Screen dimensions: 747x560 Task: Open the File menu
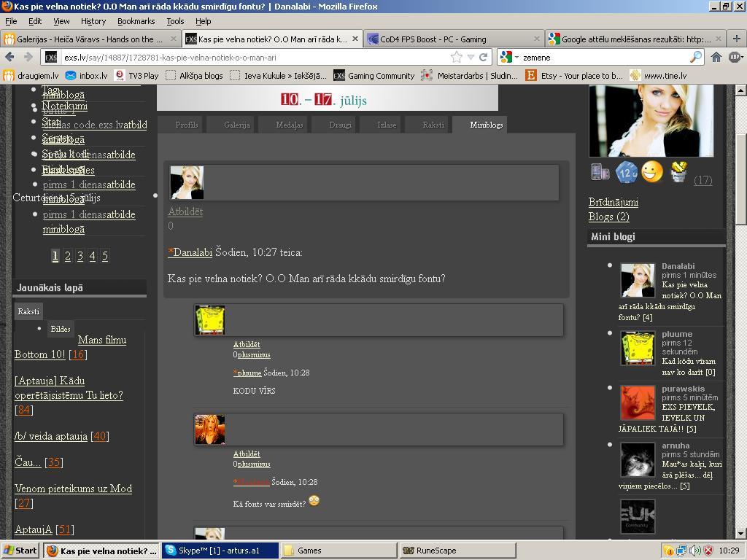11,21
